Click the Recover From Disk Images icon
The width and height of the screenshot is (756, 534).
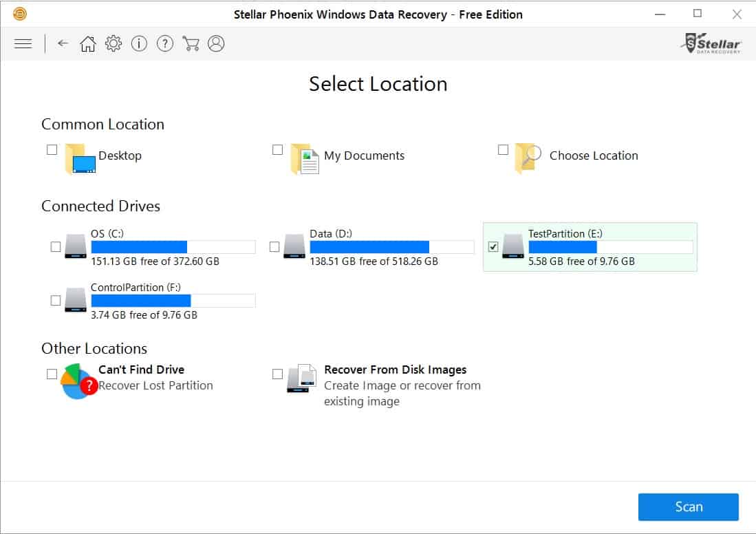302,378
